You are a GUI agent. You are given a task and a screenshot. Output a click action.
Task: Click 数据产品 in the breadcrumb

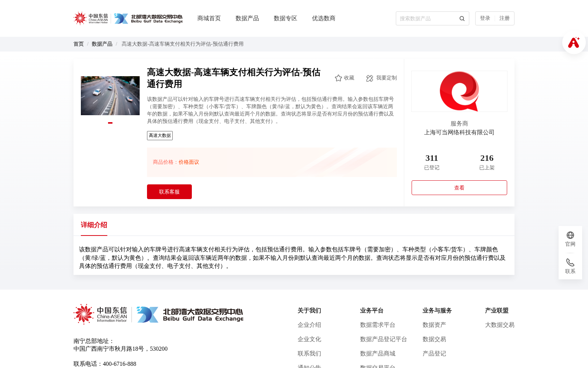pyautogui.click(x=102, y=44)
